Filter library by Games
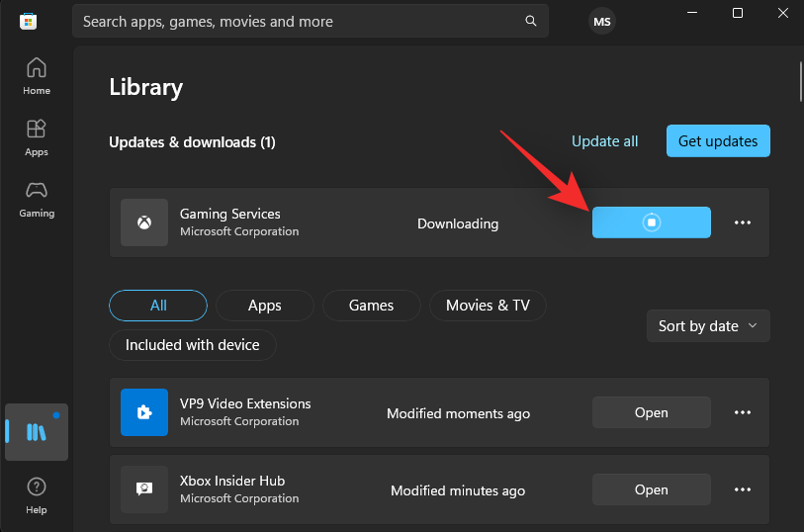 [x=371, y=306]
